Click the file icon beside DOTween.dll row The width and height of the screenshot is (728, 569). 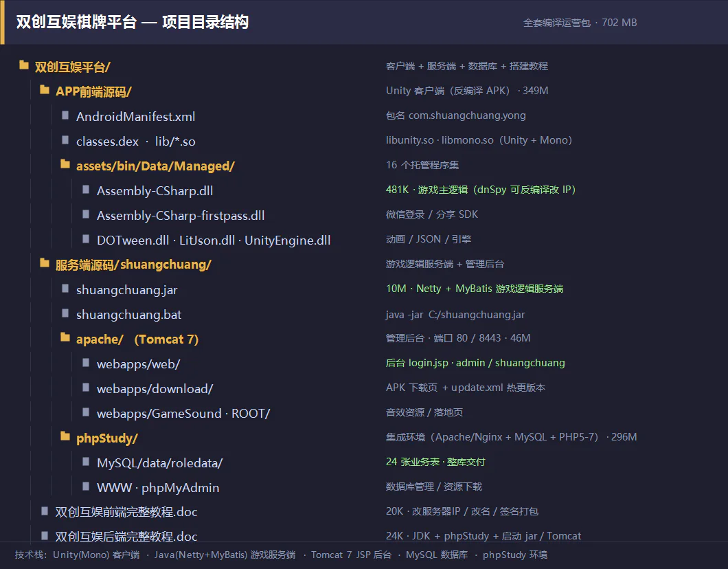click(x=86, y=238)
